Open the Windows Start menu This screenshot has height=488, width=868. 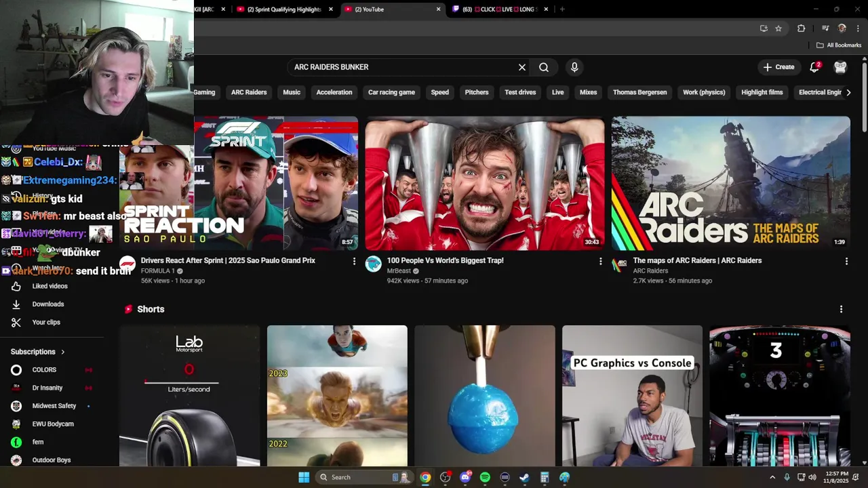tap(304, 477)
